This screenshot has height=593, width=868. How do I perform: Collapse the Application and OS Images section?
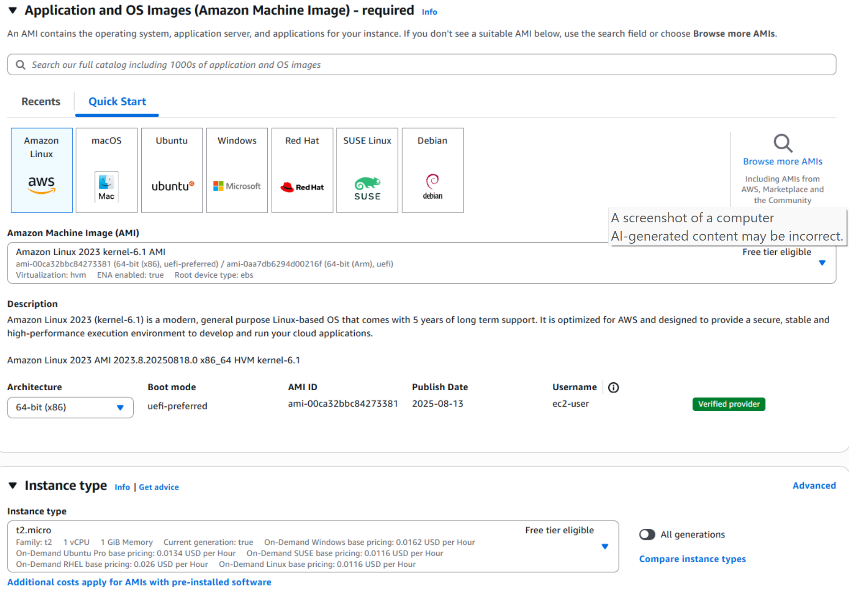pyautogui.click(x=13, y=10)
